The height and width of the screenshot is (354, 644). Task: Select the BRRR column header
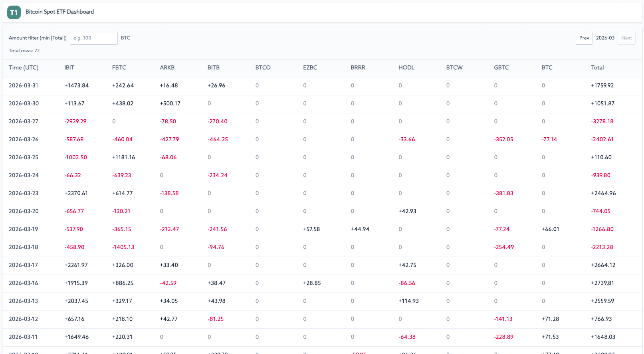(358, 68)
